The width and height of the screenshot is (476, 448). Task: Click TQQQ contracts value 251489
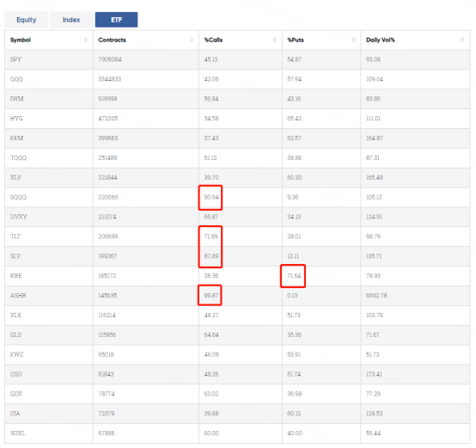(x=107, y=158)
